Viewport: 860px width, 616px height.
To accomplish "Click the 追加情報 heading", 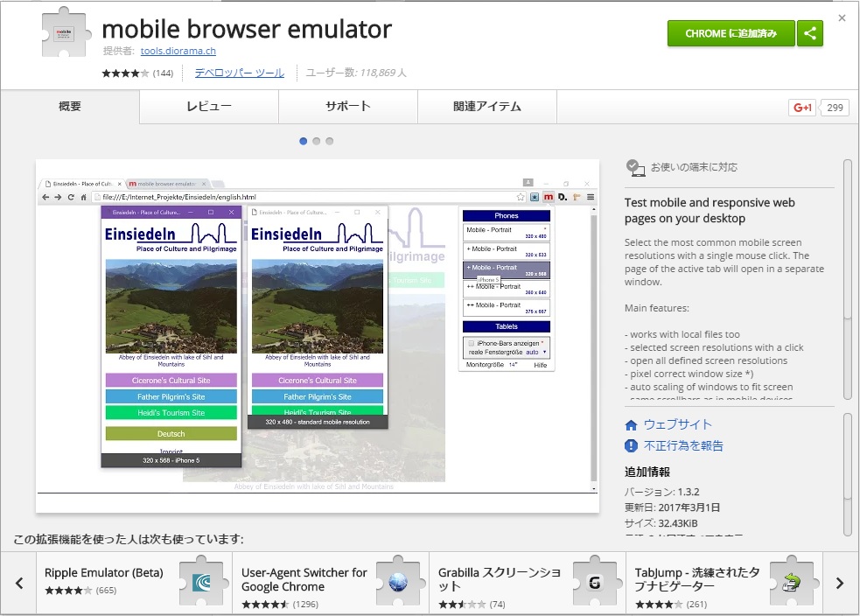I will 647,472.
